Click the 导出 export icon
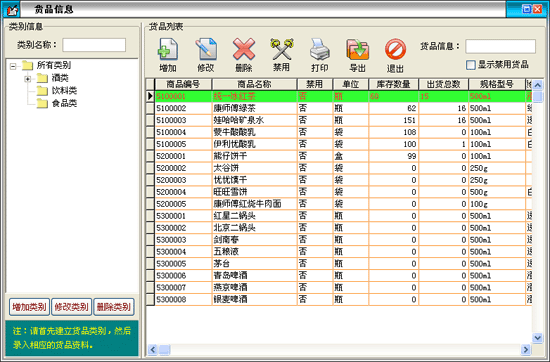The width and height of the screenshot is (550, 362). pyautogui.click(x=357, y=49)
